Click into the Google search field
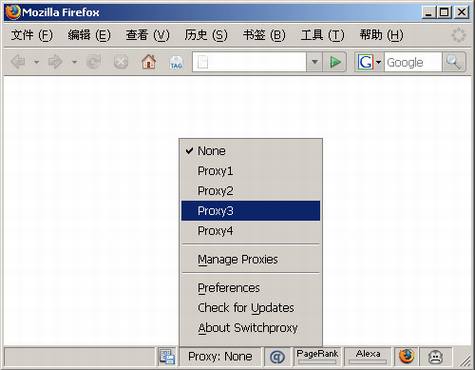This screenshot has width=475, height=370. click(413, 62)
